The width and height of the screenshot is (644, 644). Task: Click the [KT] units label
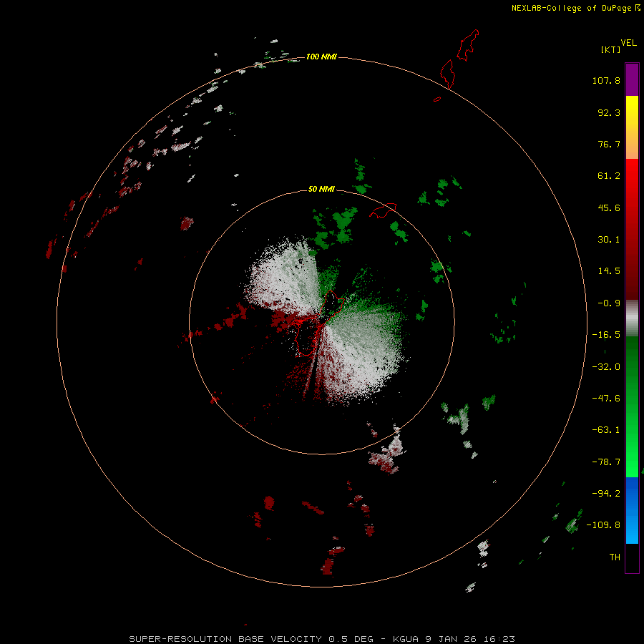610,49
